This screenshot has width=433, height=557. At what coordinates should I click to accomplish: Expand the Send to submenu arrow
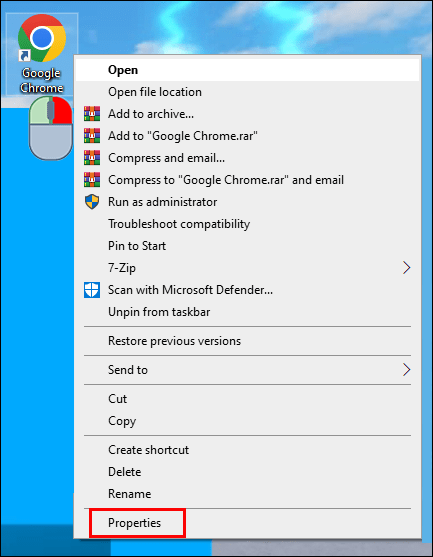[x=406, y=370]
